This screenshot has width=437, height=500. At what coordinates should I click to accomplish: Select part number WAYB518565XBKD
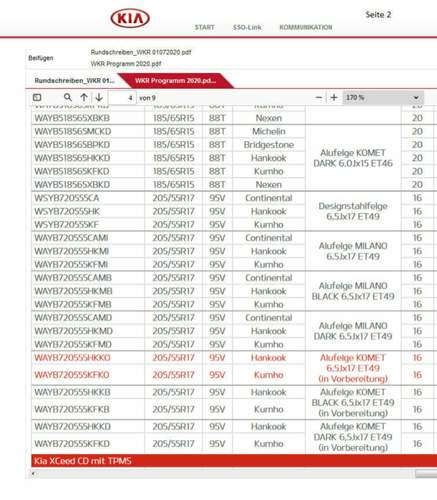[72, 185]
